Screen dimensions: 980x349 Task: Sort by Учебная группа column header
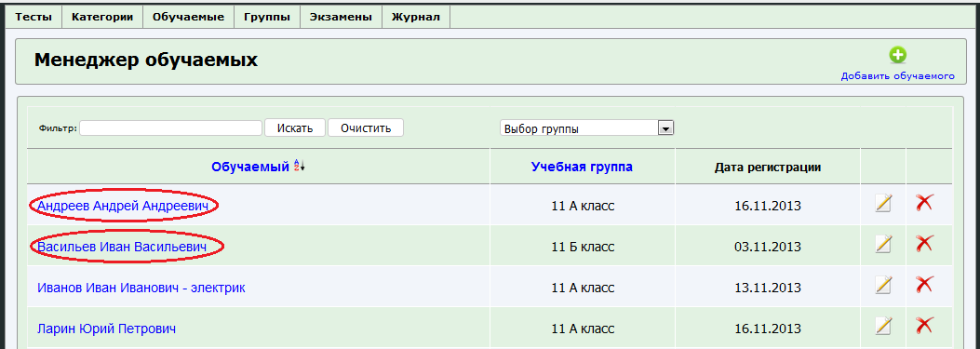coord(582,167)
